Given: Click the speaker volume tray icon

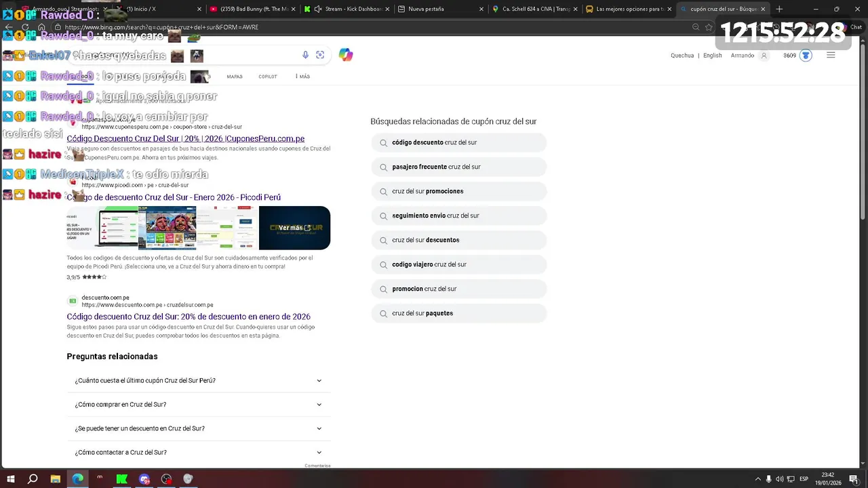Looking at the screenshot, I should click(x=780, y=479).
